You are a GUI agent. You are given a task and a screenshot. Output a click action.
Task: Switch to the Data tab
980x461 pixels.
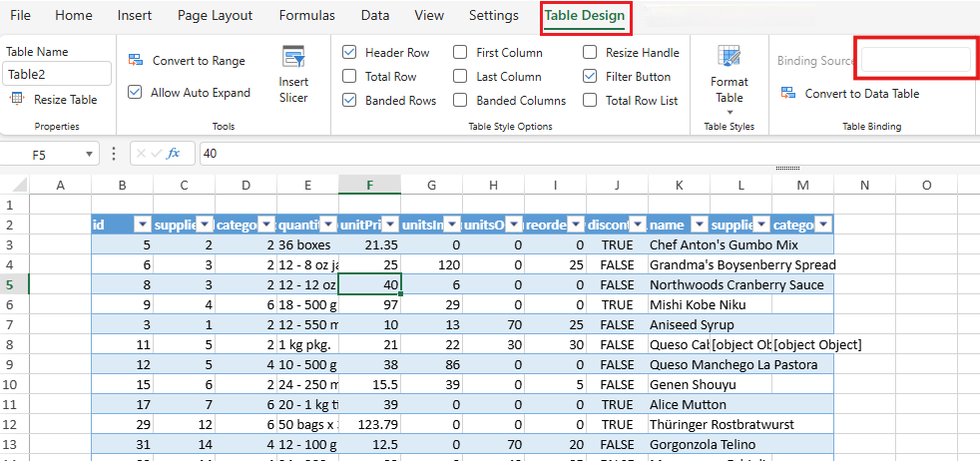pyautogui.click(x=375, y=16)
